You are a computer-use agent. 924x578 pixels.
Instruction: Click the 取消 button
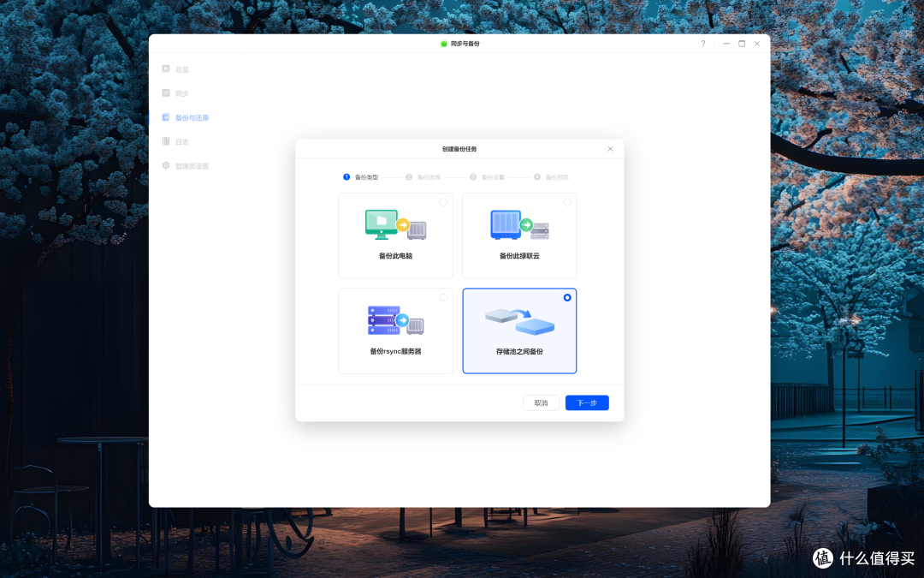pos(541,402)
